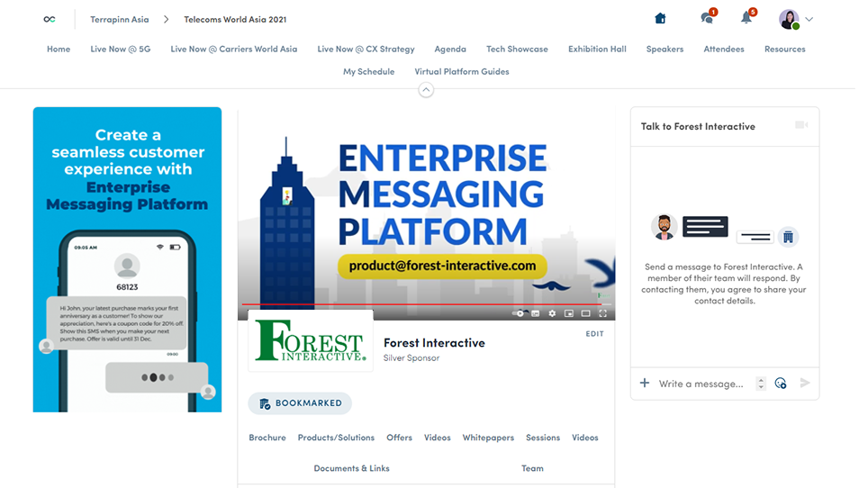Open video player settings gear
Screen dimensions: 868x488
tap(552, 313)
